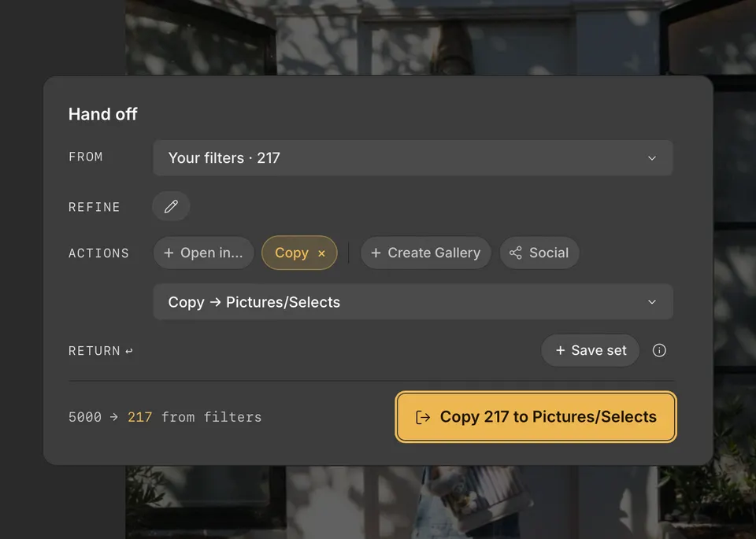This screenshot has width=756, height=539.
Task: Click the plus icon on Create Gallery
Action: coord(376,253)
